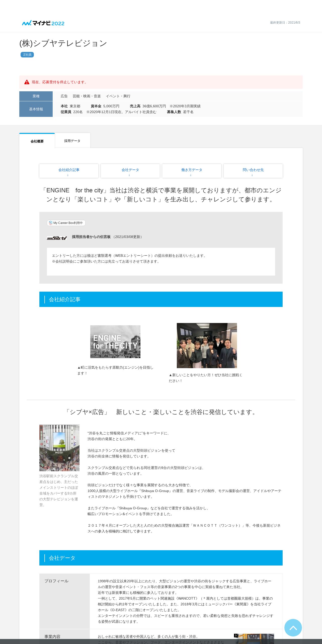Click the My Career Box cube icon
Image resolution: width=322 pixels, height=644 pixels.
[51, 223]
